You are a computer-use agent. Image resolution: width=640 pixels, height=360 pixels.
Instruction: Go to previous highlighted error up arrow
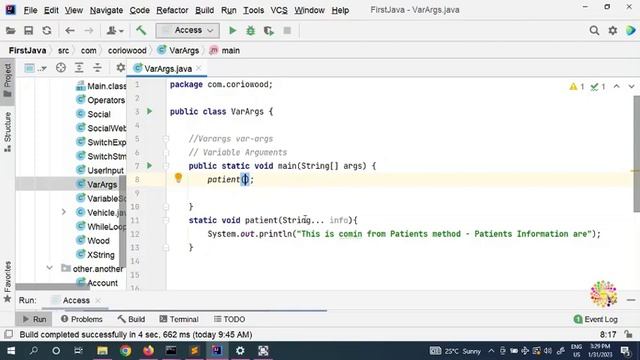click(x=616, y=87)
